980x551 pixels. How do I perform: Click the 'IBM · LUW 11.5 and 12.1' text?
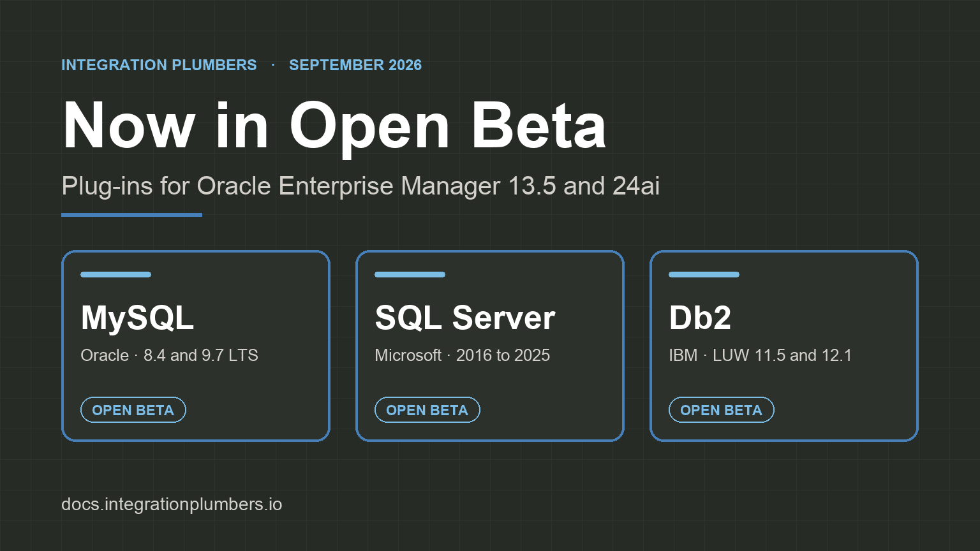(760, 355)
